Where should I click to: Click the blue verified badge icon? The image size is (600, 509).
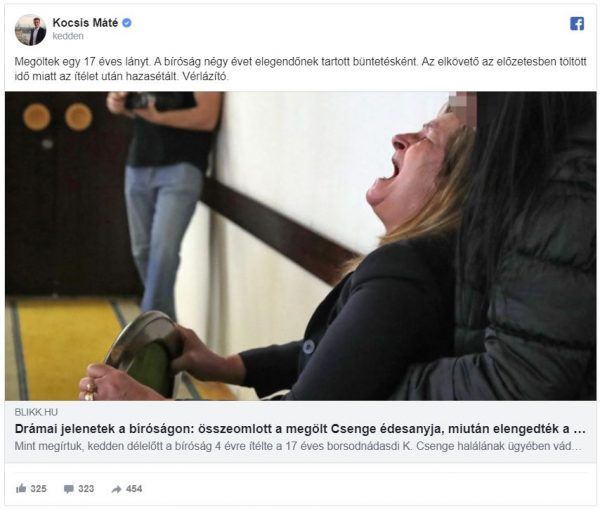coord(127,23)
